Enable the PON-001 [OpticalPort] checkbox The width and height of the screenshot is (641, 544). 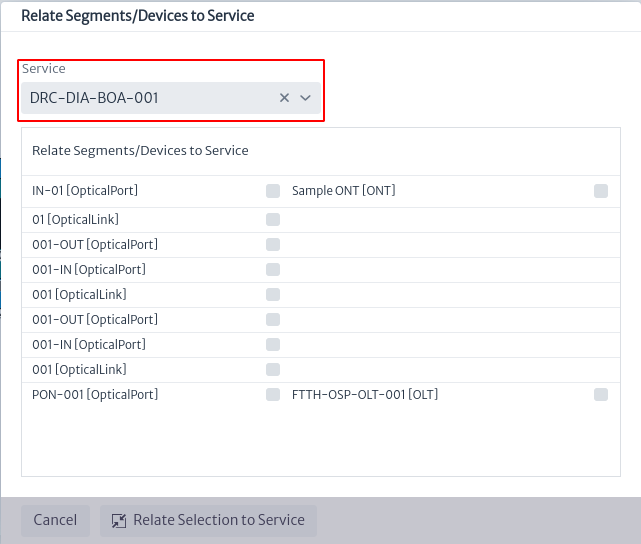273,394
